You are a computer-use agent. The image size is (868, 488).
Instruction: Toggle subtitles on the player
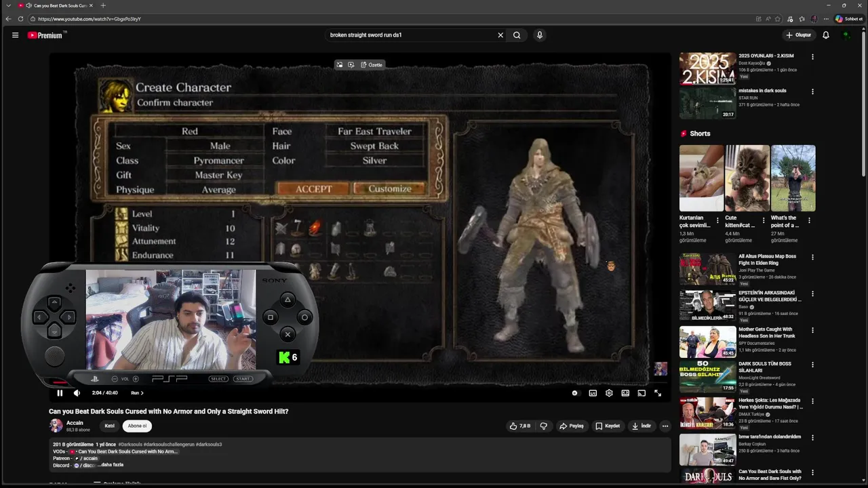pos(593,393)
